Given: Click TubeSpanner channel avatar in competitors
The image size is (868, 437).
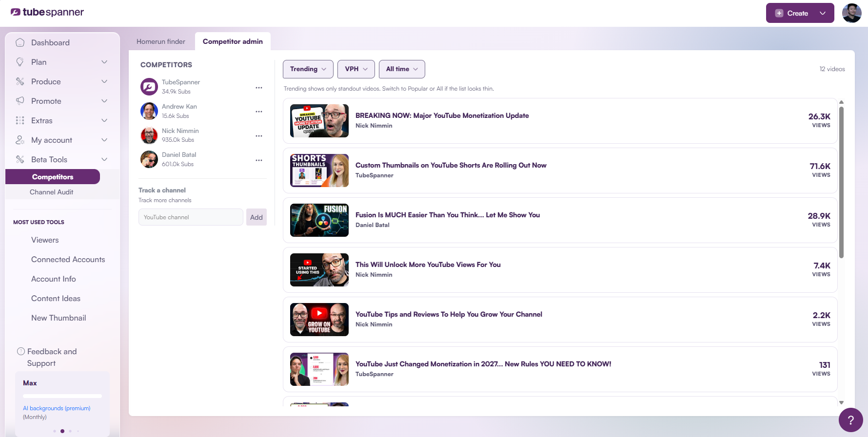Looking at the screenshot, I should pyautogui.click(x=149, y=87).
